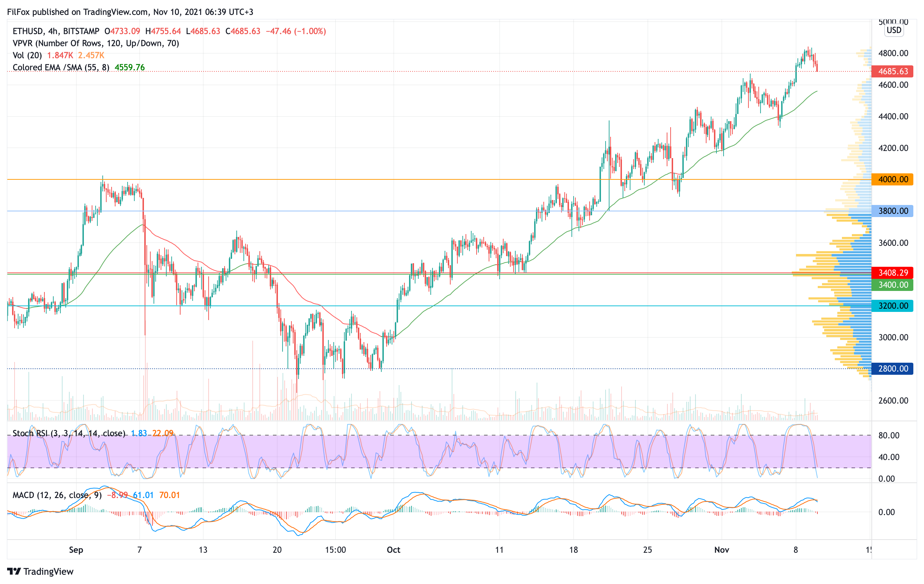The height and width of the screenshot is (584, 924).
Task: Click the USD currency label
Action: click(x=894, y=30)
